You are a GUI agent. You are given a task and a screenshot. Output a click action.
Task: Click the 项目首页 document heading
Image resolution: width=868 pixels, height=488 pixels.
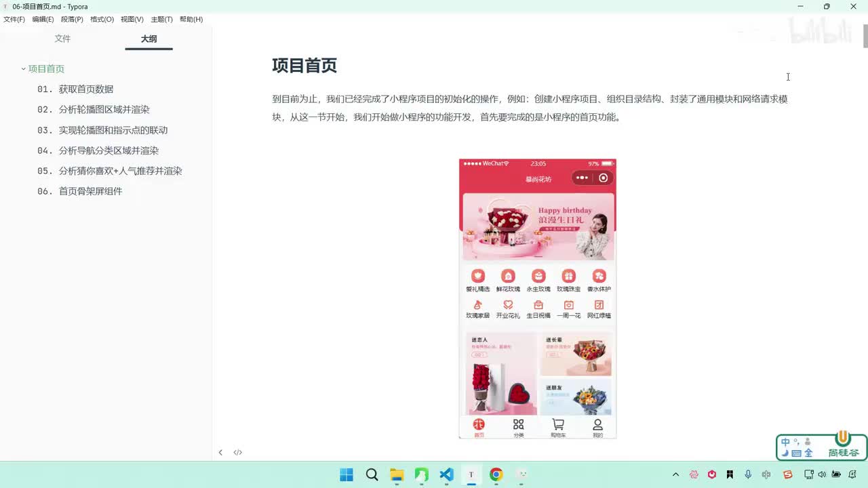pos(304,66)
